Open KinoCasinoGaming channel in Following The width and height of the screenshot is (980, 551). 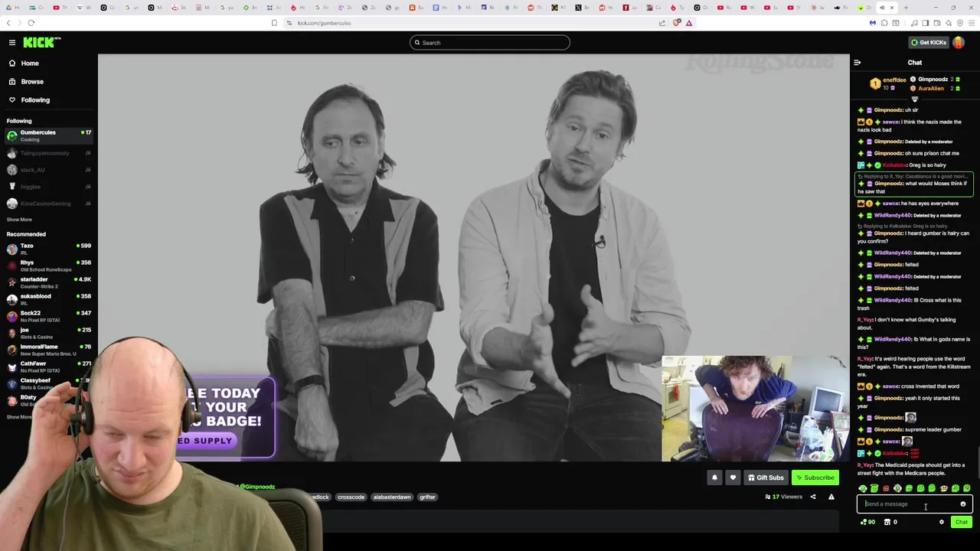(x=48, y=204)
